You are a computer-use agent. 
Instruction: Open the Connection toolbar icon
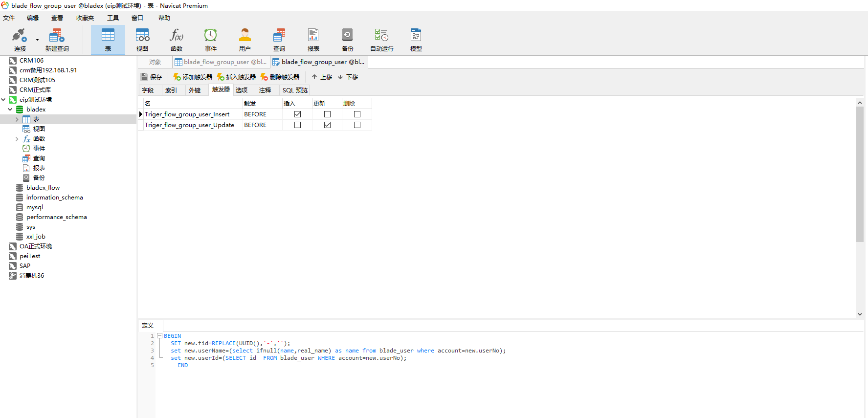pyautogui.click(x=20, y=40)
